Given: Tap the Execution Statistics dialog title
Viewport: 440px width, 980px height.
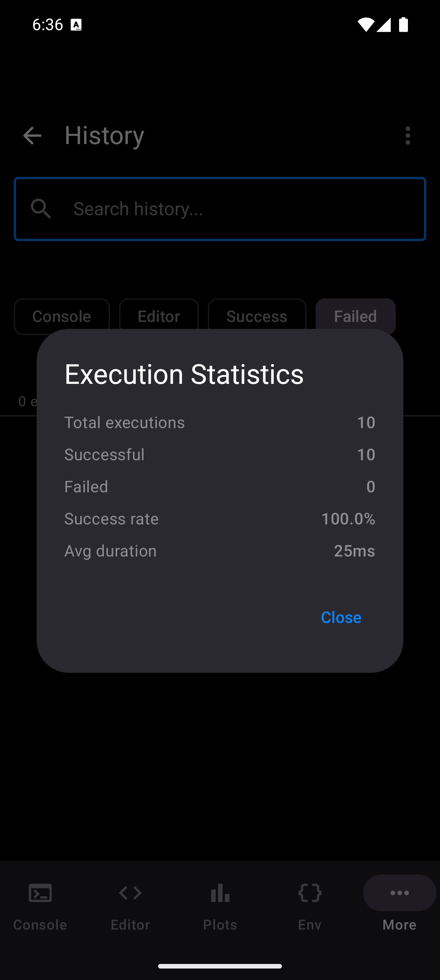Looking at the screenshot, I should [x=184, y=374].
